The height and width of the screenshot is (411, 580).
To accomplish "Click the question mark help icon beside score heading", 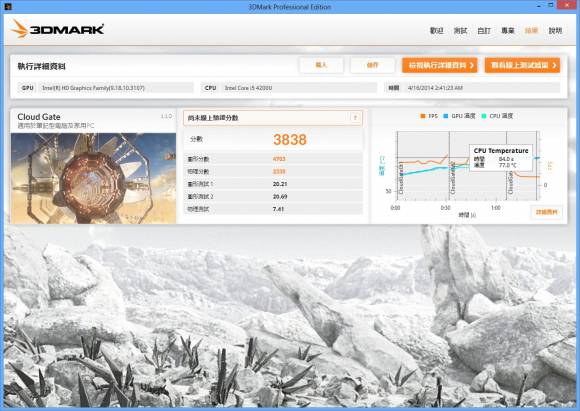I will coord(355,118).
